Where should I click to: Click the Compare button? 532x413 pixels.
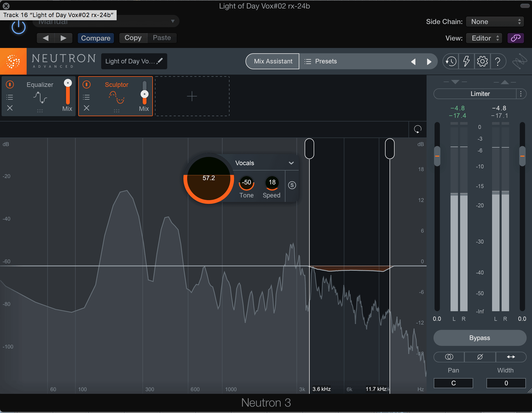pyautogui.click(x=96, y=38)
